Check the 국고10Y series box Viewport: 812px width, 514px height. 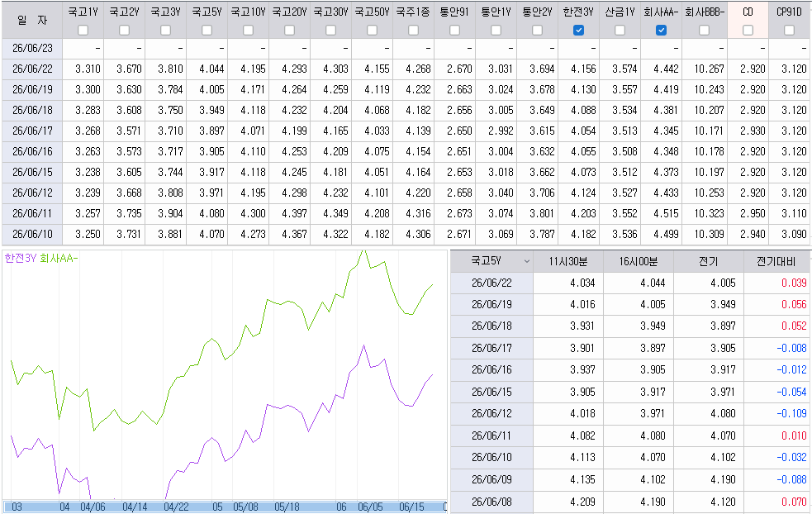coord(248,31)
